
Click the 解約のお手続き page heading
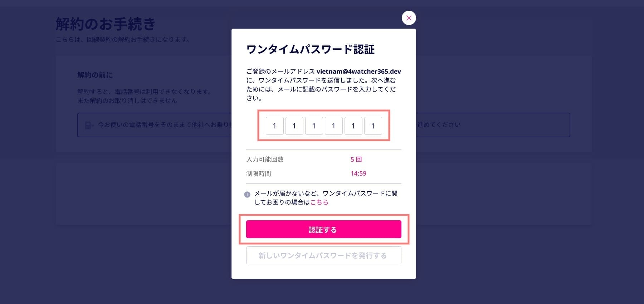[106, 24]
